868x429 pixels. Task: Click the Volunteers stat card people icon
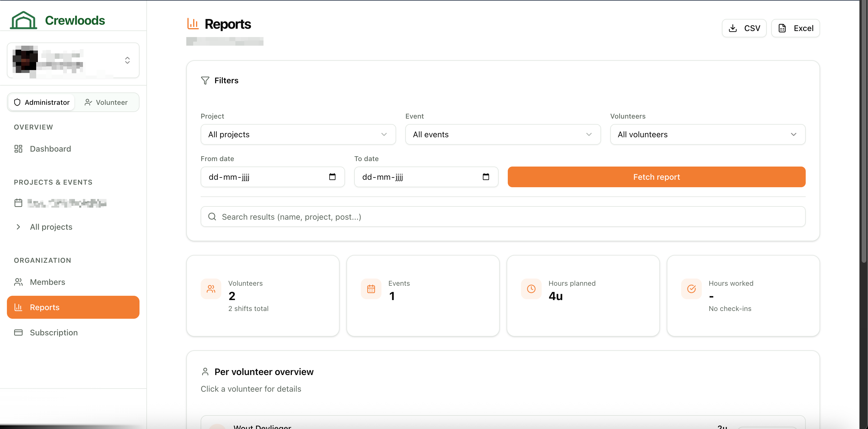pyautogui.click(x=211, y=289)
